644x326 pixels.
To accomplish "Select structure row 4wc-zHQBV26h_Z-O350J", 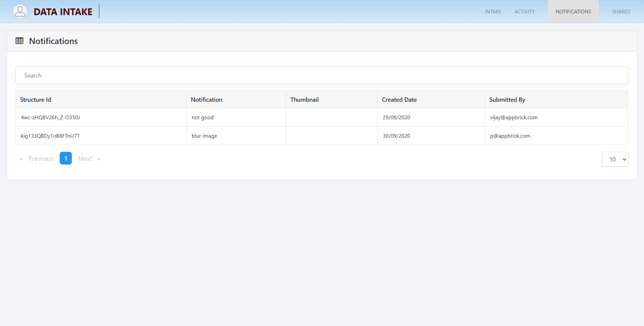I will pos(50,118).
